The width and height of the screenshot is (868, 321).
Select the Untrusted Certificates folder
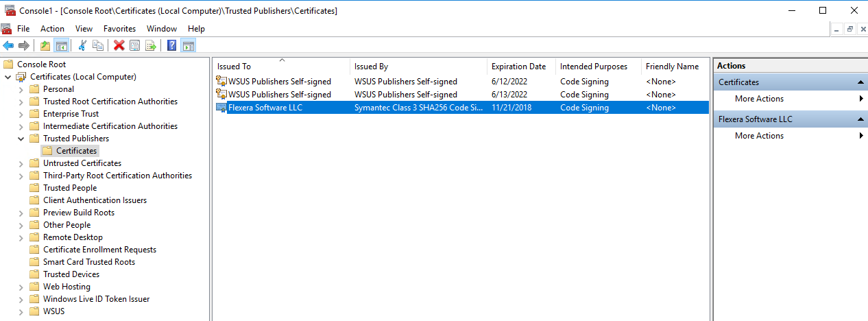point(82,163)
